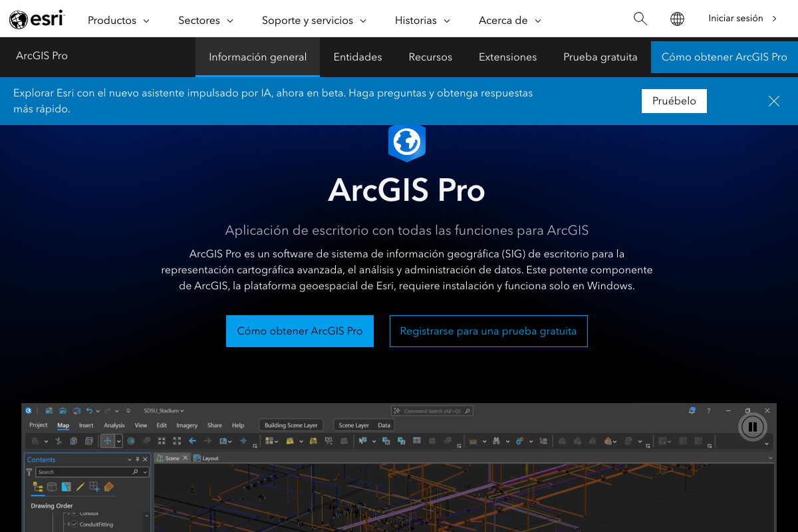Open the Analysis ribbon tab in video
Viewport: 798px width, 532px height.
[114, 425]
